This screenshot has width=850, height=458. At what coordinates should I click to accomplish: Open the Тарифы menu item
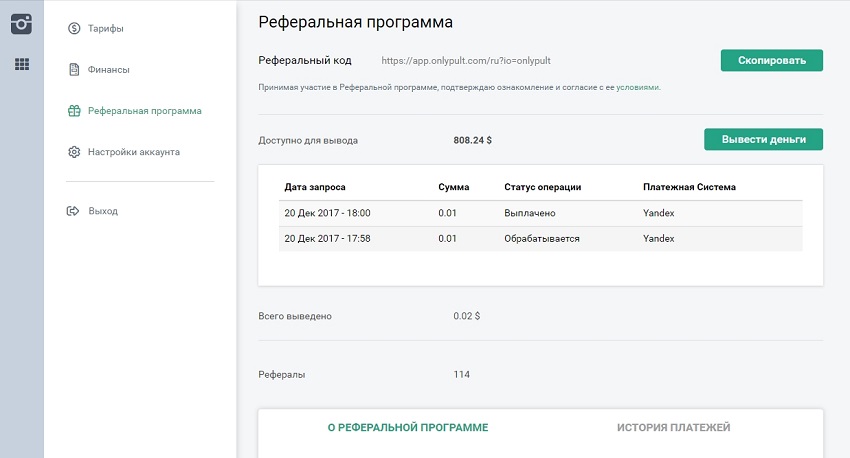click(106, 28)
